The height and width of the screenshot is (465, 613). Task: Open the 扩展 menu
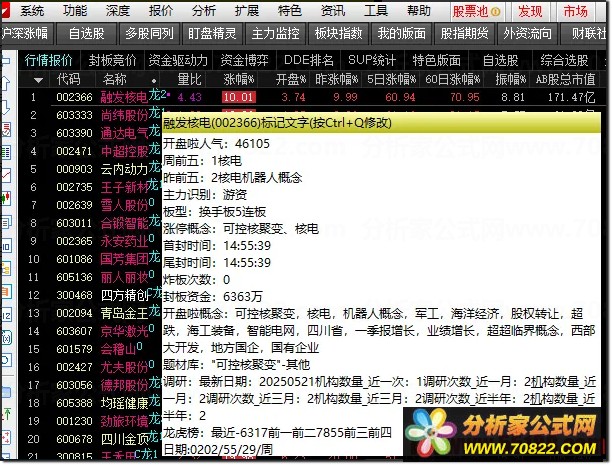(247, 10)
